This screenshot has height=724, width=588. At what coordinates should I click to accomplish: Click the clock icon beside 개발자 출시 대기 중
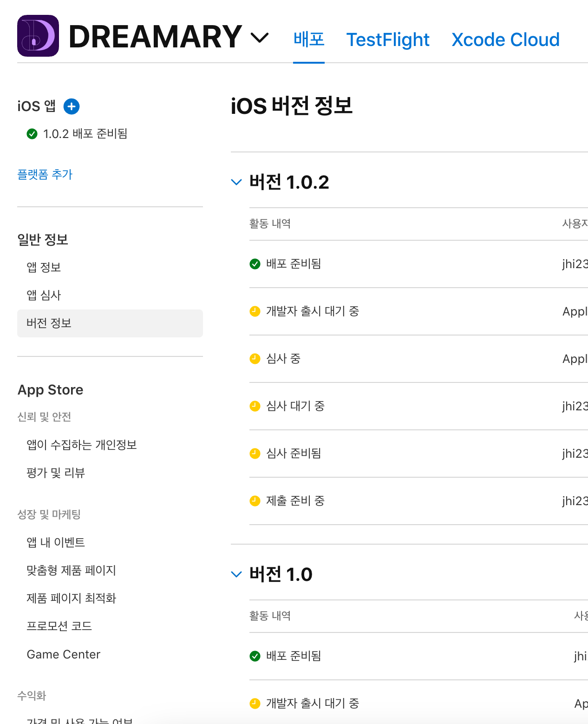coord(255,311)
